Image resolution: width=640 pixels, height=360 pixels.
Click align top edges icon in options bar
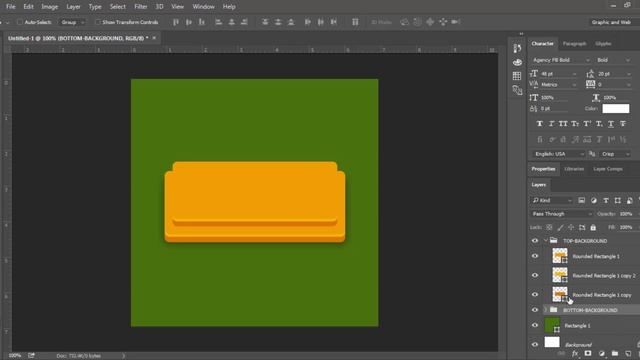pos(176,22)
